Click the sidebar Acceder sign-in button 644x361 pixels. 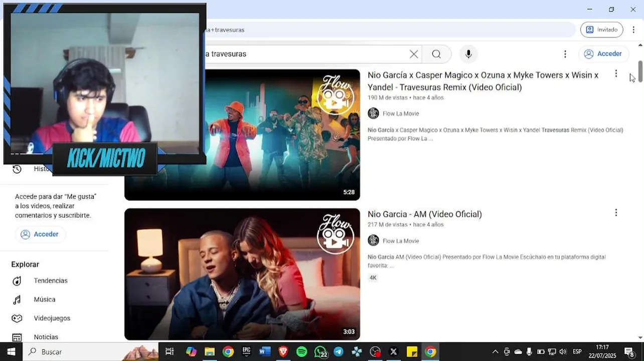point(40,234)
